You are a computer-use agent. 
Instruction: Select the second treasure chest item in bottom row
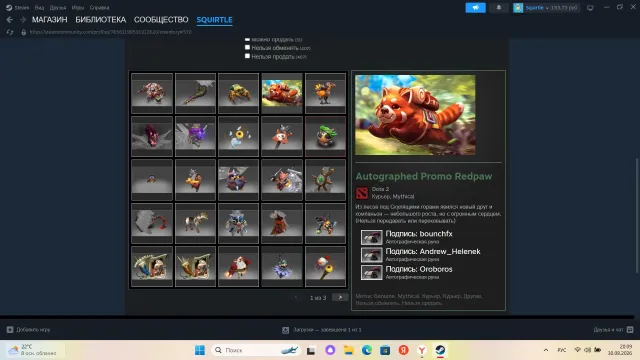click(x=195, y=267)
